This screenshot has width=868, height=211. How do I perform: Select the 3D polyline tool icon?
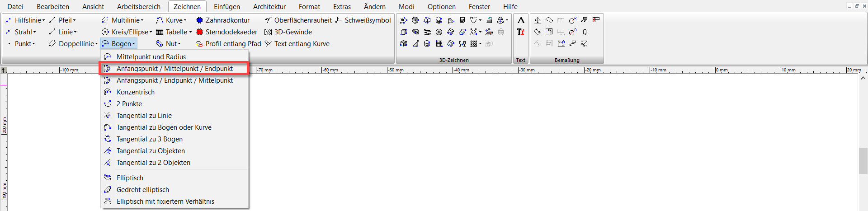pyautogui.click(x=404, y=20)
